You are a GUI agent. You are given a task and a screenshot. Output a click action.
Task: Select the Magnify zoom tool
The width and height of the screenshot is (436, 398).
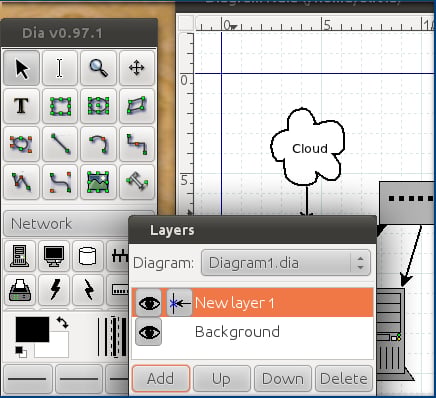tap(98, 68)
